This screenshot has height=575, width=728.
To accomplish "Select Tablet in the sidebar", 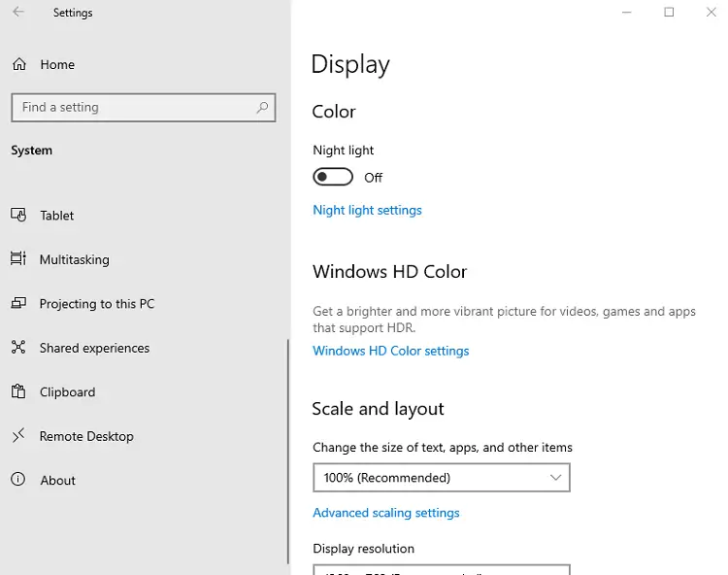I will click(56, 216).
